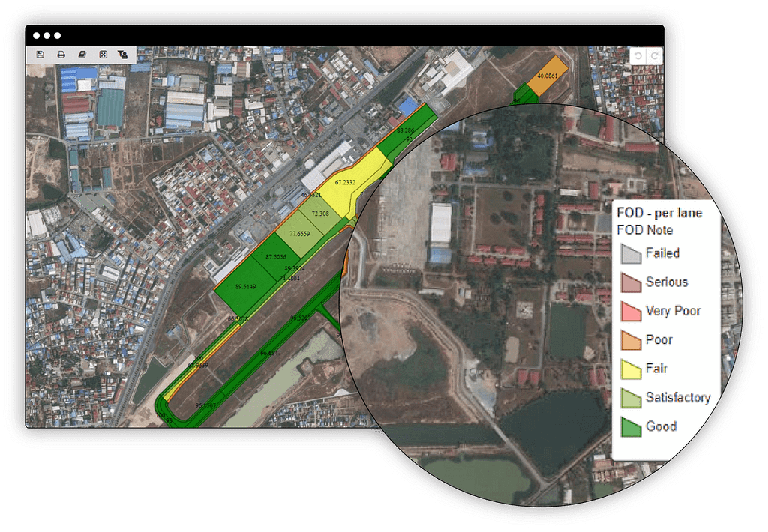The width and height of the screenshot is (768, 532).
Task: Click the "Satisfactory" legend label
Action: [678, 397]
